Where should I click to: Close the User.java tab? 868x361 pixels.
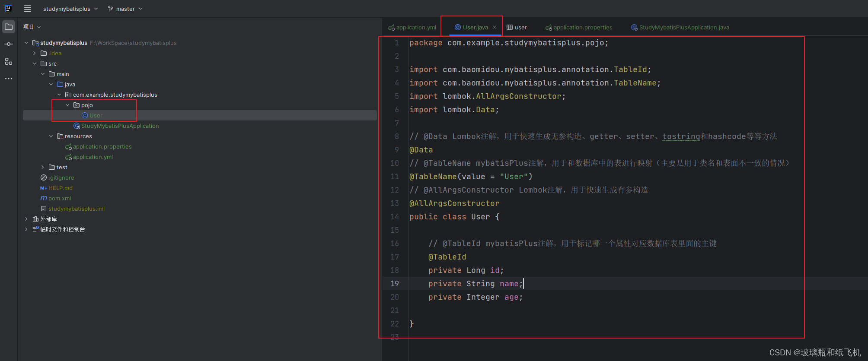(x=495, y=27)
